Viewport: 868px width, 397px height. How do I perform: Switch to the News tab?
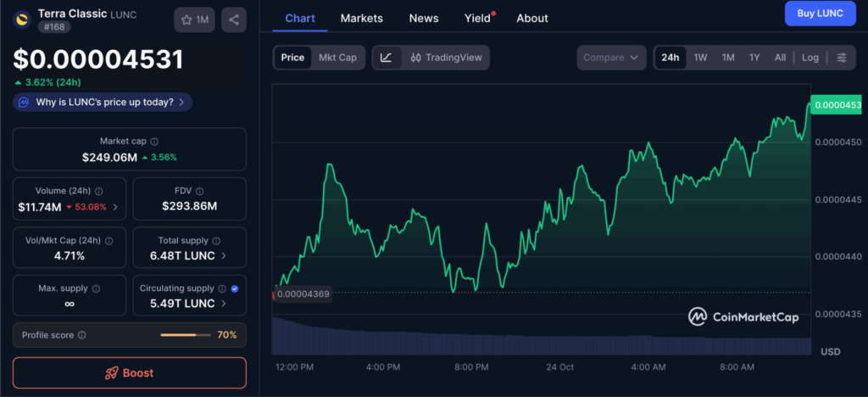click(x=424, y=18)
